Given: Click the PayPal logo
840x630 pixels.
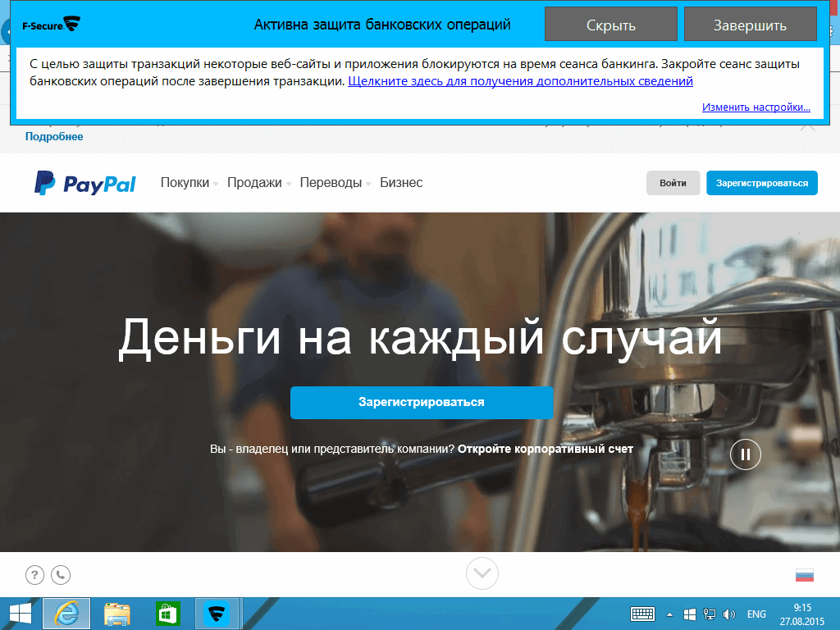Looking at the screenshot, I should coord(84,183).
